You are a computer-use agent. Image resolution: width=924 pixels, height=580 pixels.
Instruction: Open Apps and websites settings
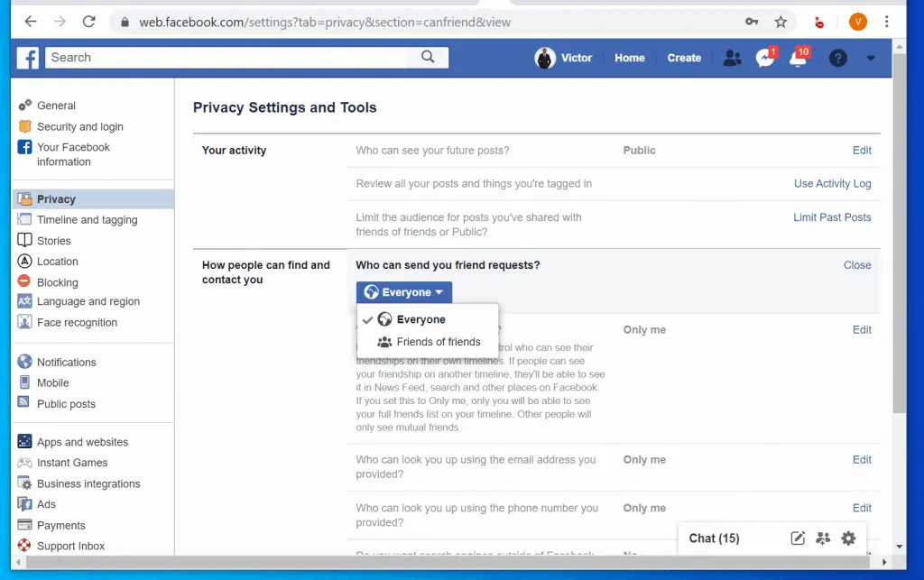[x=82, y=442]
